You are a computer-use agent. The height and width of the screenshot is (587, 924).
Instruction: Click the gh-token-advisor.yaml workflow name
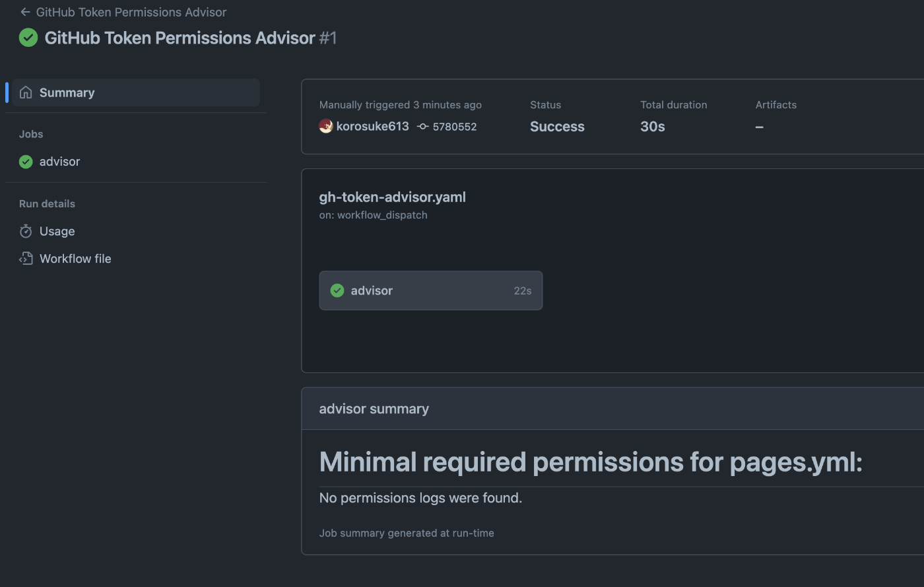pyautogui.click(x=393, y=197)
